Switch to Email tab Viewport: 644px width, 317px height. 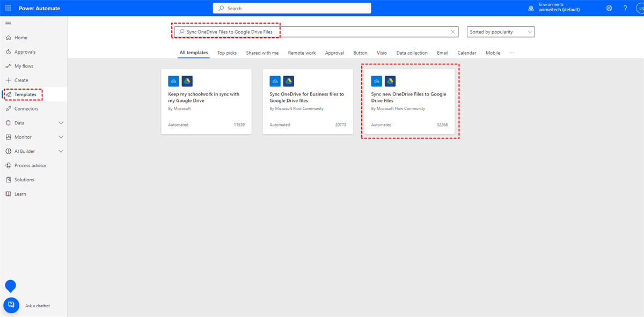point(443,53)
